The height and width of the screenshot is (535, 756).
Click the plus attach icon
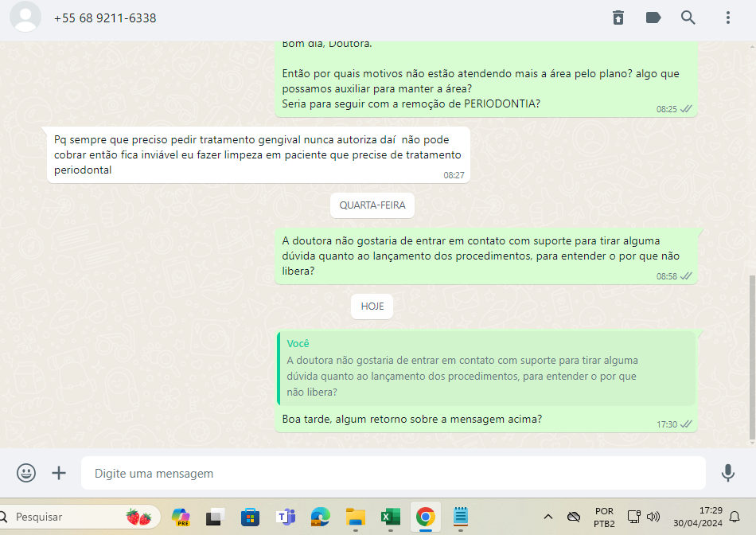pos(59,473)
